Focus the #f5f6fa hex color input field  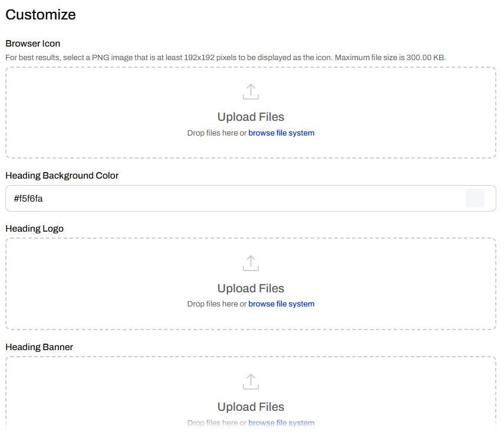(x=236, y=199)
